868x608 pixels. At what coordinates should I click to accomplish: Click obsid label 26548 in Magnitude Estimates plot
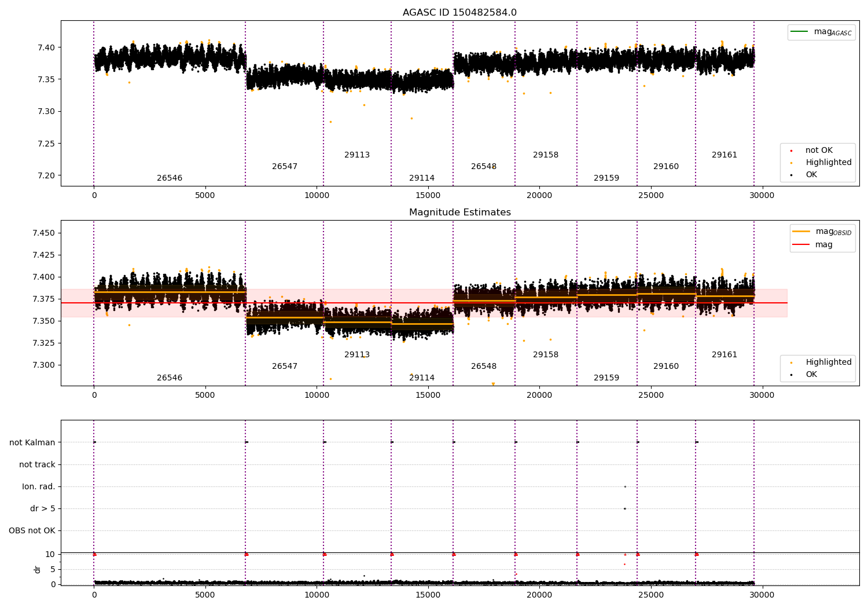pyautogui.click(x=484, y=367)
